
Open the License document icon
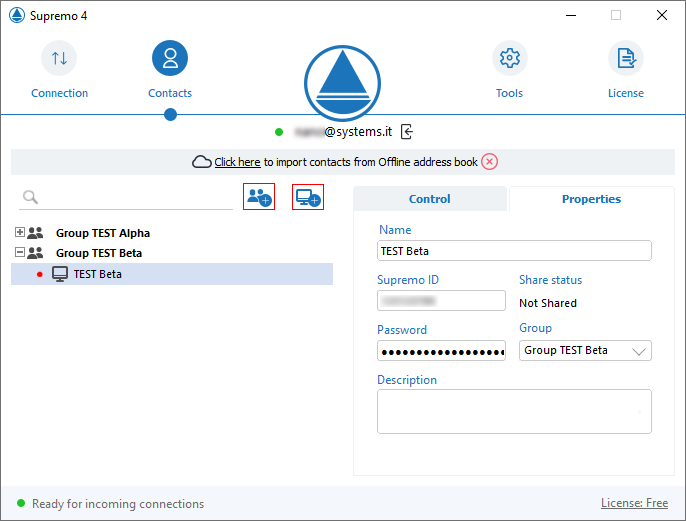(x=626, y=58)
